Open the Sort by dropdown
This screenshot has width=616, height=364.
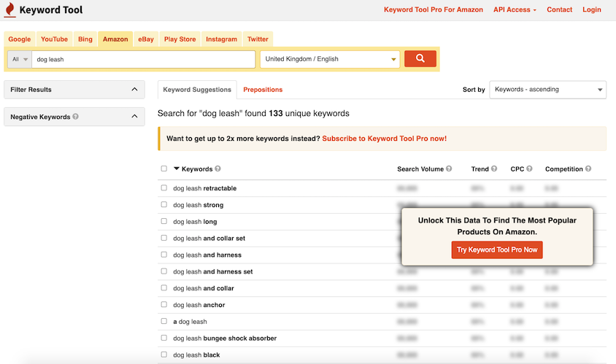[x=547, y=90]
